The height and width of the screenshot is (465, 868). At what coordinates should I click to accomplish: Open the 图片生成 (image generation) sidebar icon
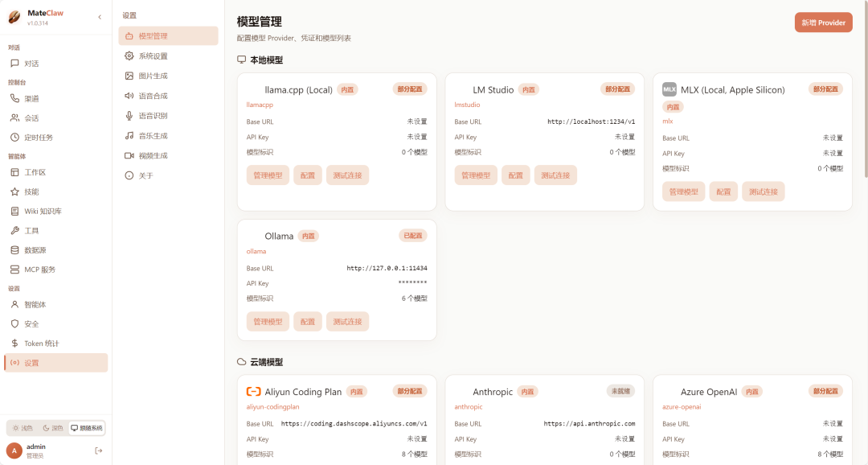tap(129, 76)
